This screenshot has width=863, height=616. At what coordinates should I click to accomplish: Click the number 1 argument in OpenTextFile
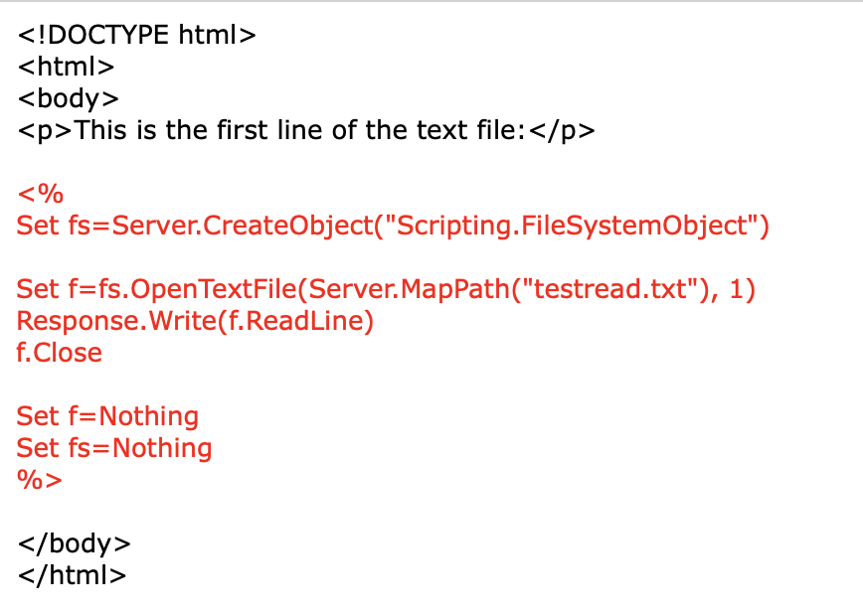tap(736, 289)
